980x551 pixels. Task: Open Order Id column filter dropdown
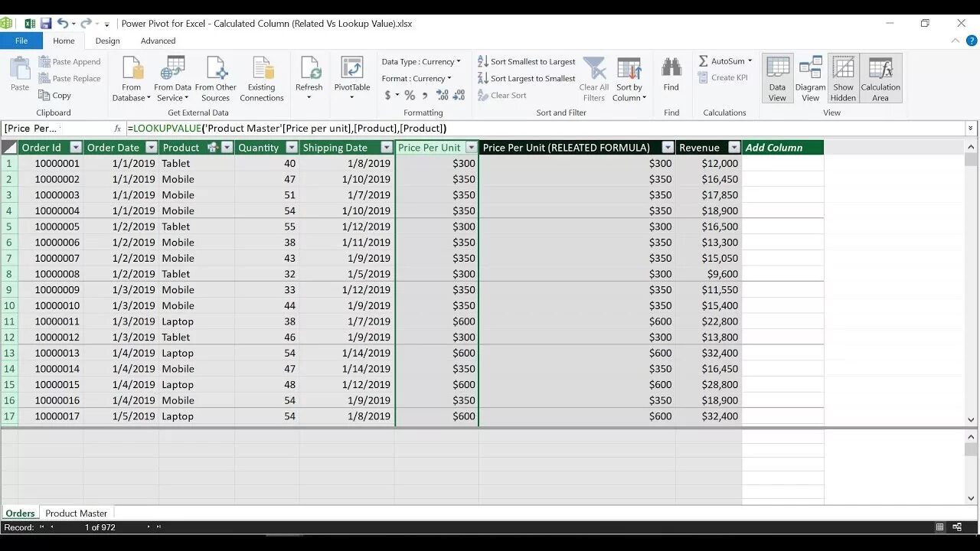click(75, 148)
